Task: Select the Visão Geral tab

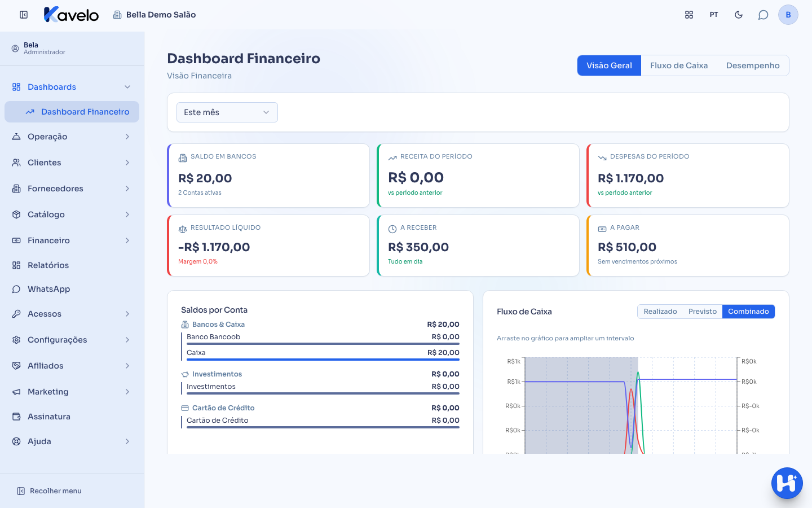Action: [x=609, y=65]
